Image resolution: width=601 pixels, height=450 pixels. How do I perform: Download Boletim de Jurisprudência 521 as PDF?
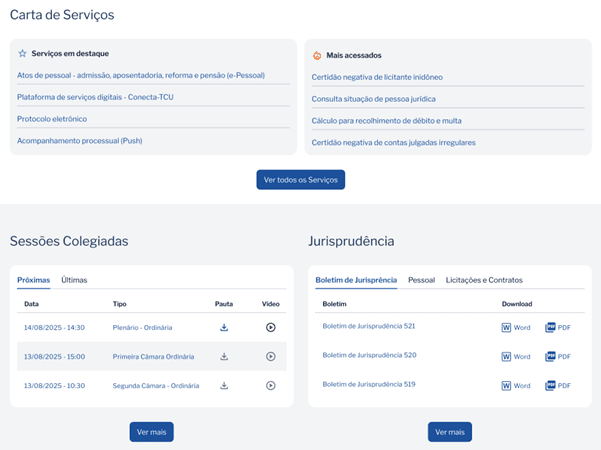[558, 327]
